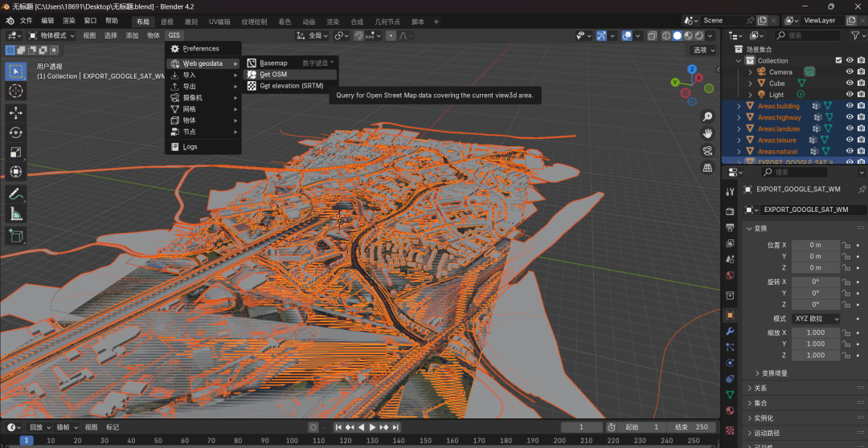Select the Move tool in the left toolbar

15,112
